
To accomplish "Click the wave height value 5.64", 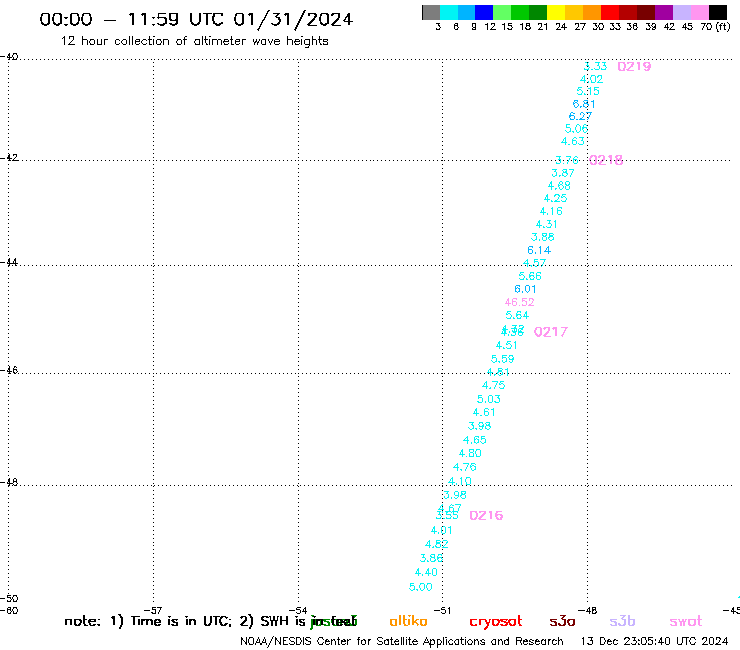I will tap(517, 315).
